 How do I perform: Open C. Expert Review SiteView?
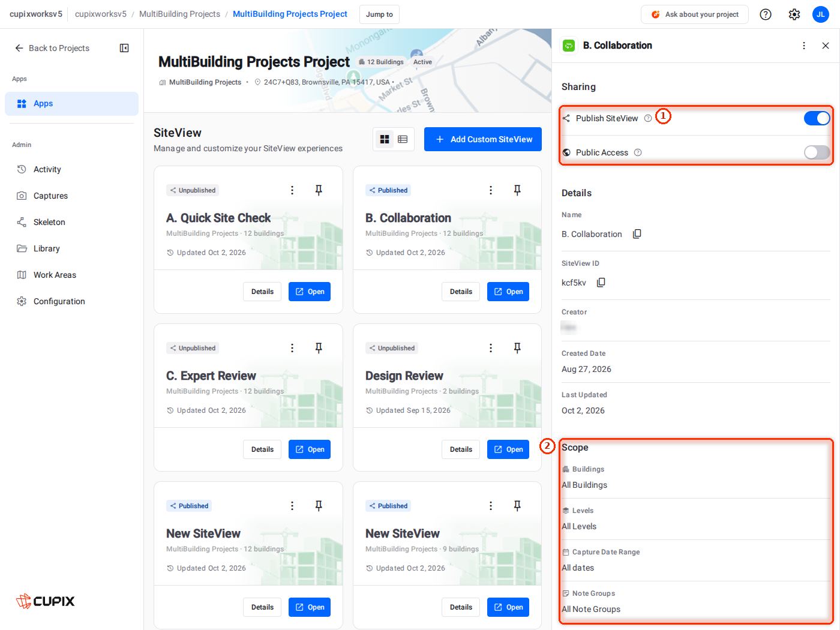coord(310,449)
